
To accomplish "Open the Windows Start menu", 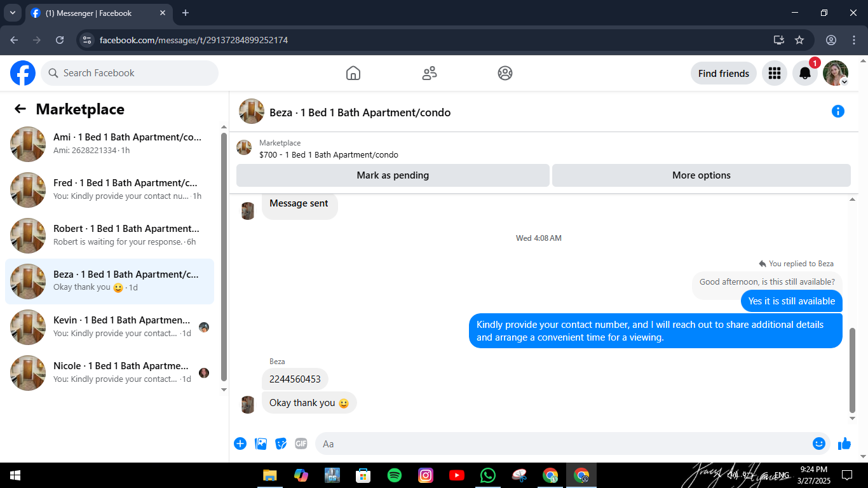I will [x=15, y=475].
